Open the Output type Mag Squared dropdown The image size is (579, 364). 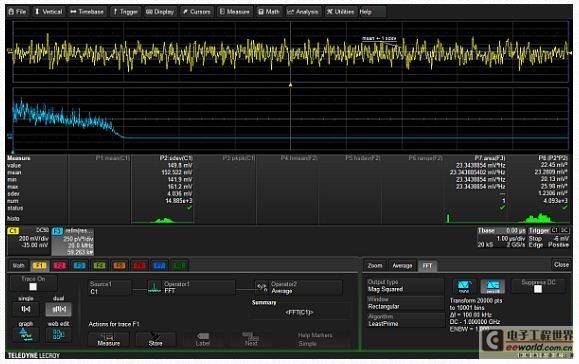tap(405, 286)
